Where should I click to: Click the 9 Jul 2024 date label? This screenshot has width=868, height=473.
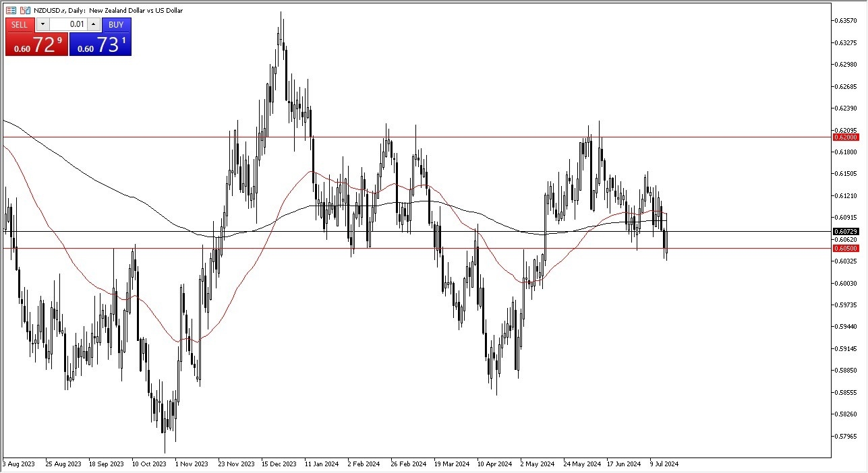[664, 464]
